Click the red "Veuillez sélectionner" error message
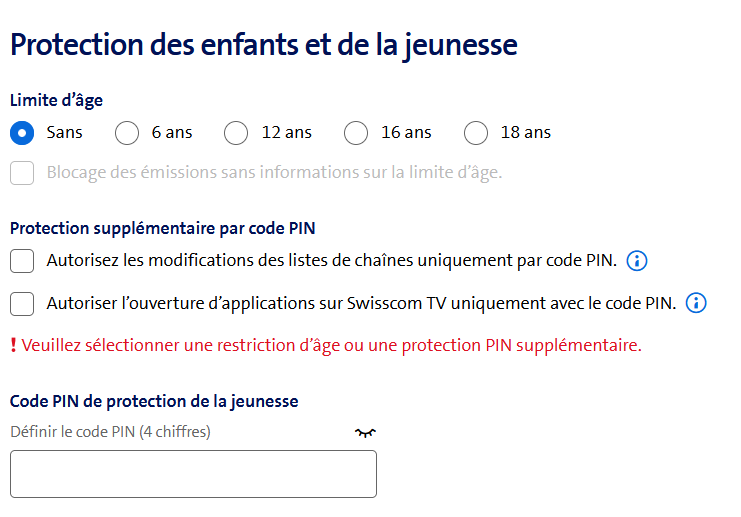 330,346
